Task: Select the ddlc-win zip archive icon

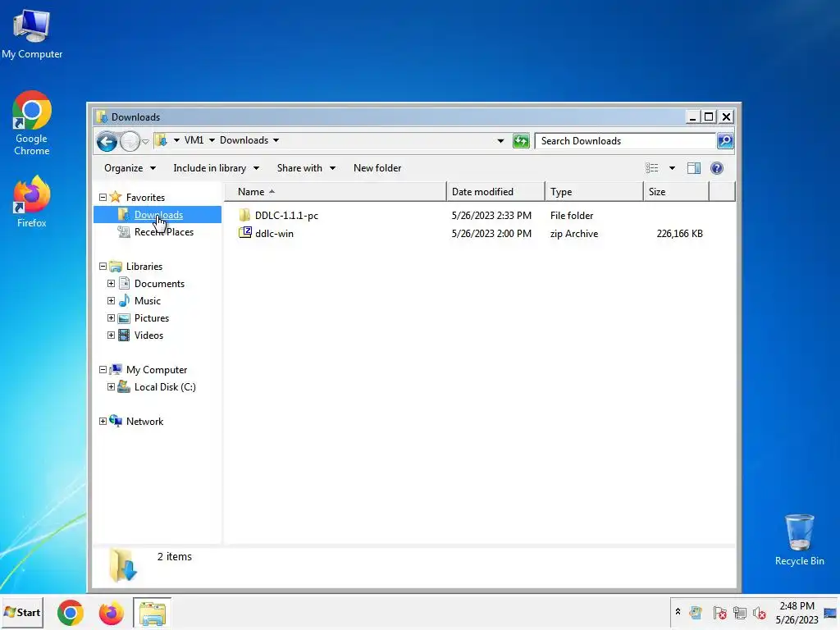Action: [244, 233]
